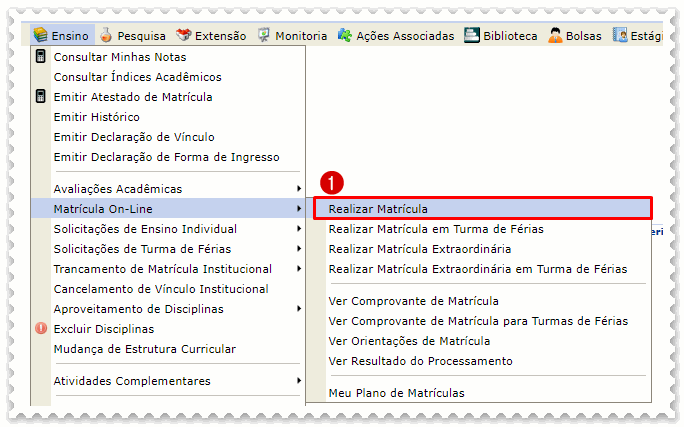Select Realizar Matrícula from the submenu
Image resolution: width=684 pixels, height=427 pixels.
tap(378, 209)
